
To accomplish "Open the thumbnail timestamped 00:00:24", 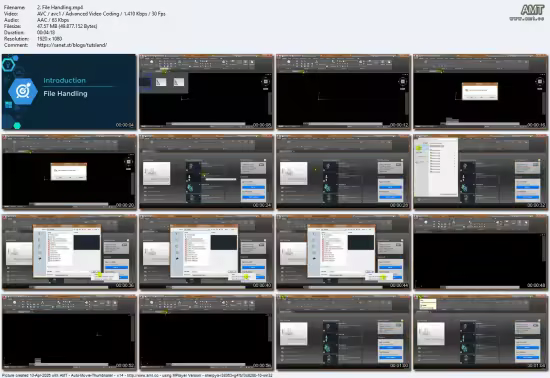I will click(206, 172).
